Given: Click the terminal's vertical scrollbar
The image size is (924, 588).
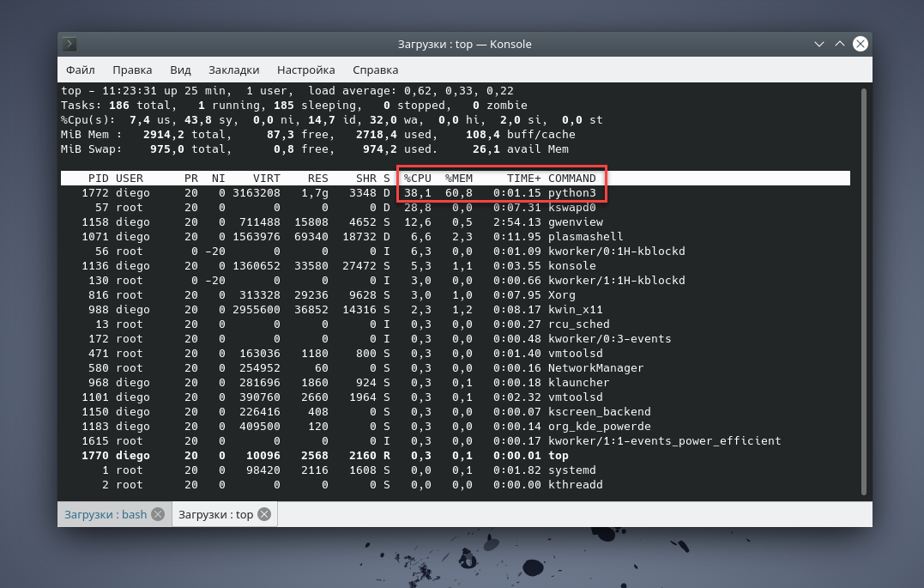Looking at the screenshot, I should pyautogui.click(x=862, y=290).
